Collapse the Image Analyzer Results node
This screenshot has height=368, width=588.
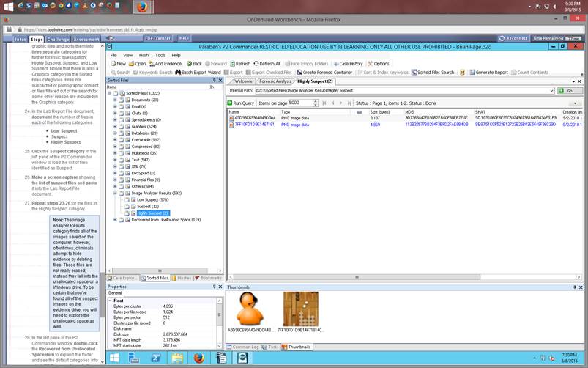115,194
